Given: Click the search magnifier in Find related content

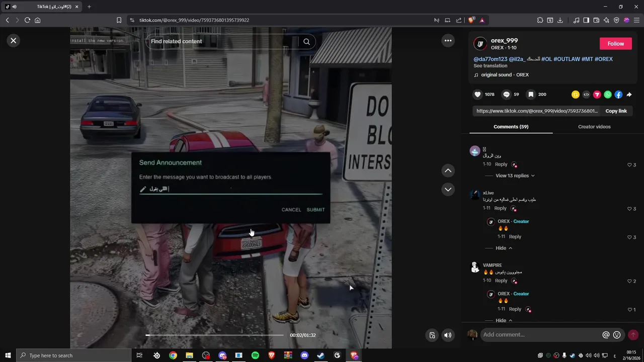Looking at the screenshot, I should (x=306, y=42).
